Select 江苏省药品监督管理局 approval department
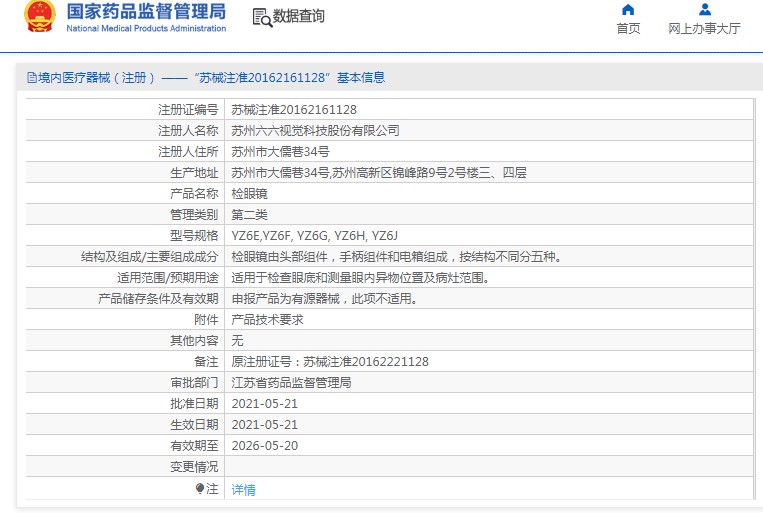Viewport: 763px width, 513px height. click(291, 382)
